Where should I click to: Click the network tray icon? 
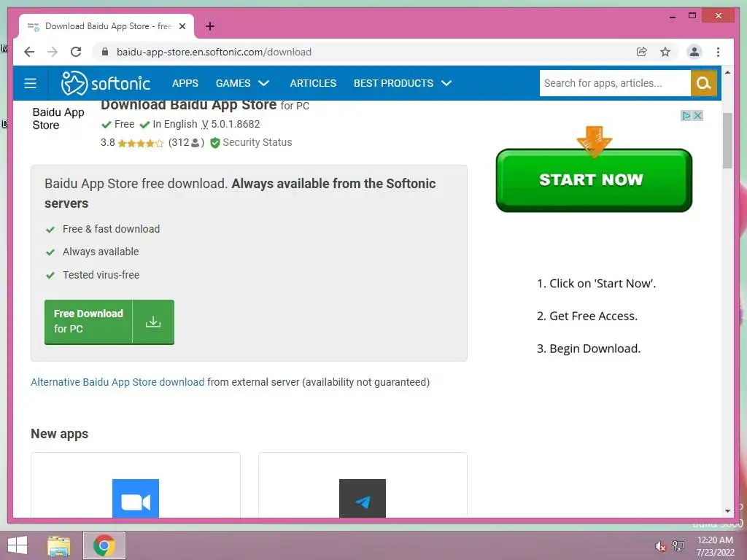[678, 545]
